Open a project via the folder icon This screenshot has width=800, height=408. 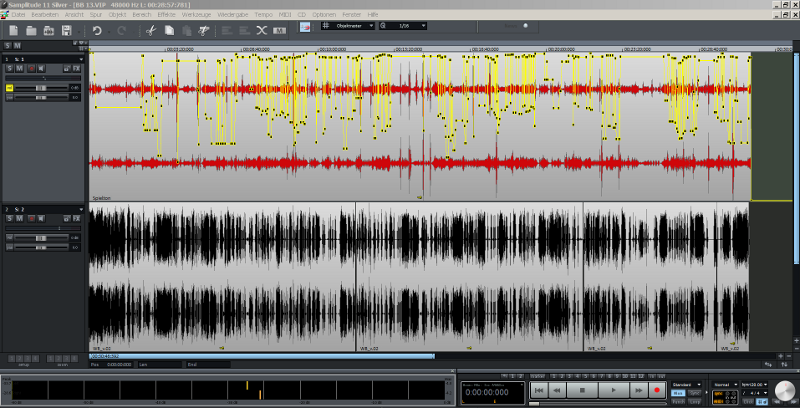click(x=31, y=31)
